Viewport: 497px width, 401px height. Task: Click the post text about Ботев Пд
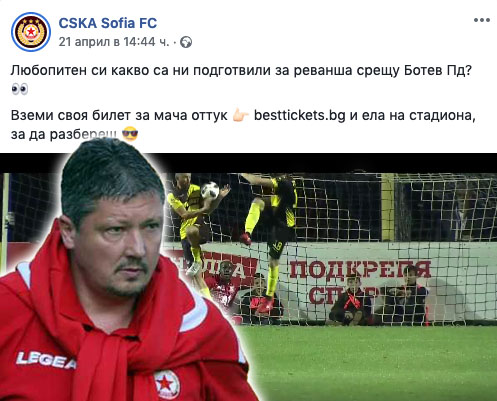coord(242,71)
